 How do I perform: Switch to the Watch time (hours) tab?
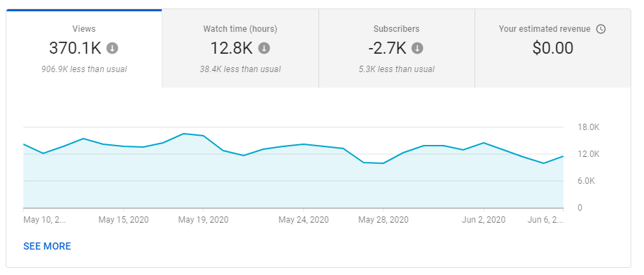240,49
